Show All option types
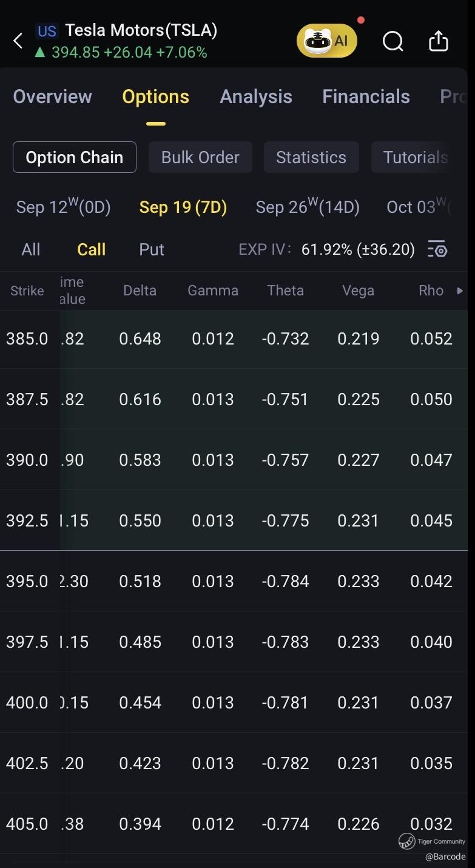Viewport: 475px width, 868px height. (x=30, y=249)
